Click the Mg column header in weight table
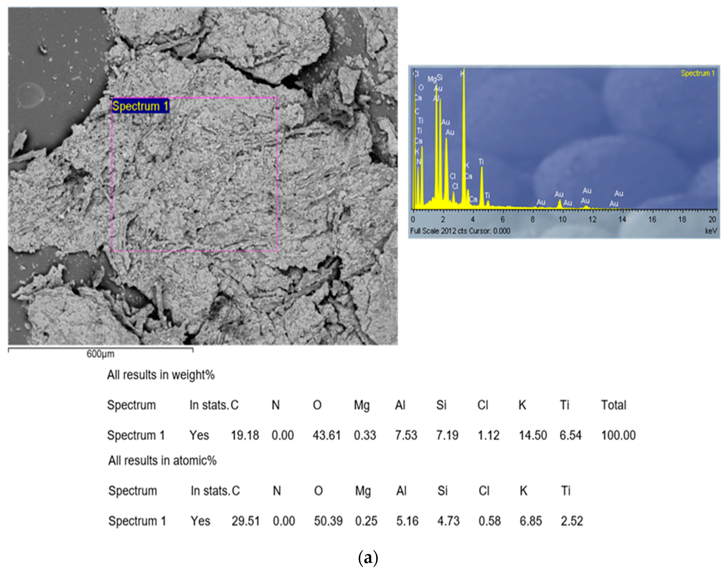The width and height of the screenshot is (728, 572). tap(362, 405)
